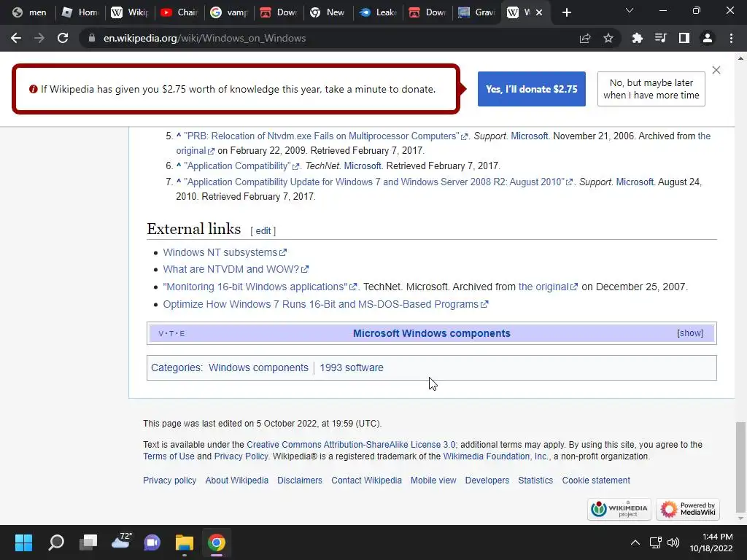Open the Chrome profile avatar
The height and width of the screenshot is (560, 747).
tap(708, 38)
